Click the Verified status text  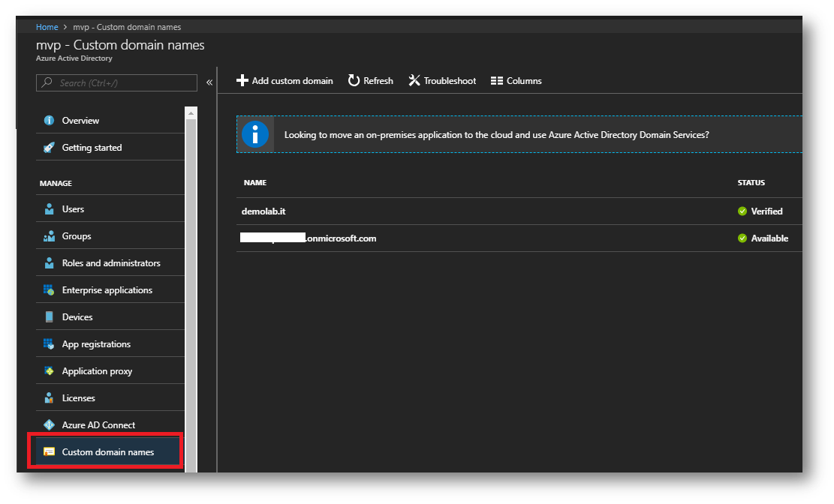point(766,211)
